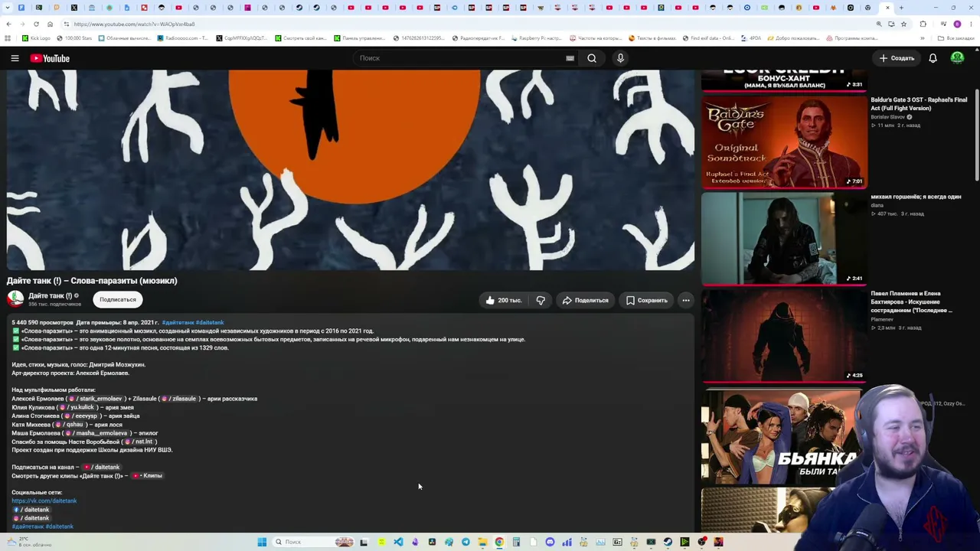Open the zilasaule Instagram link
This screenshot has width=980, height=551.
click(x=180, y=399)
